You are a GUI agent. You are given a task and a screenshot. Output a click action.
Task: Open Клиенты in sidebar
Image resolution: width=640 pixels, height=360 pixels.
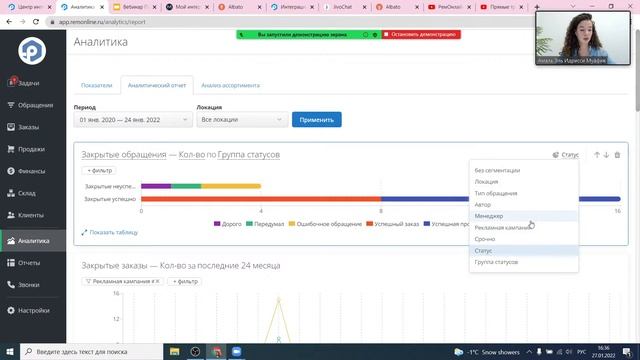coord(25,215)
